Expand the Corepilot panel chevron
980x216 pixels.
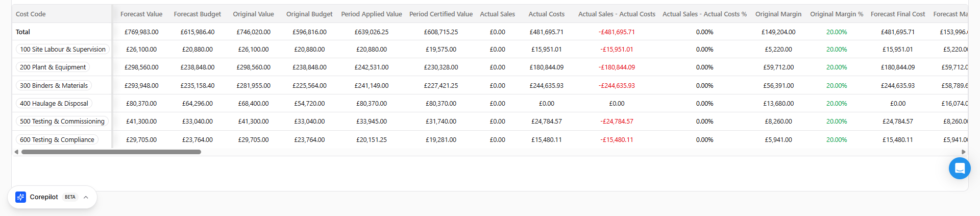(x=86, y=197)
